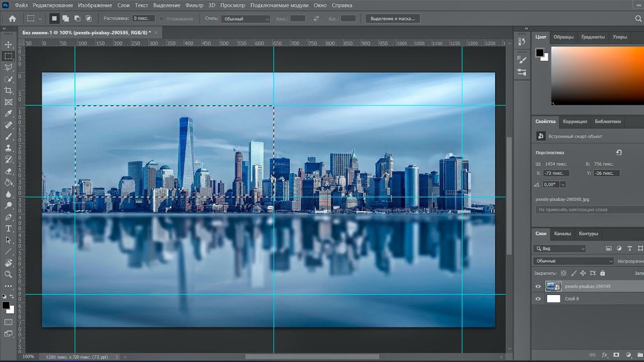The width and height of the screenshot is (644, 362).
Task: Expand the layer blend mode dropdown Обычные
Action: point(574,261)
